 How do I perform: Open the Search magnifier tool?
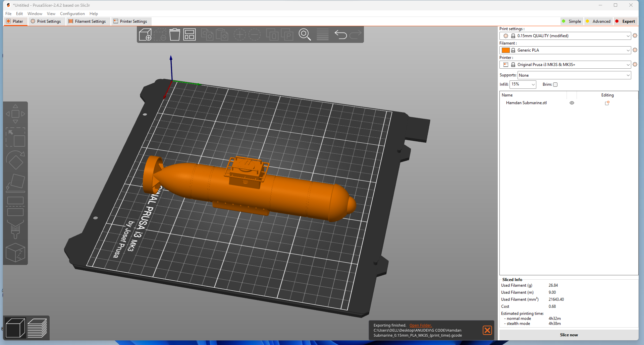[x=305, y=34]
